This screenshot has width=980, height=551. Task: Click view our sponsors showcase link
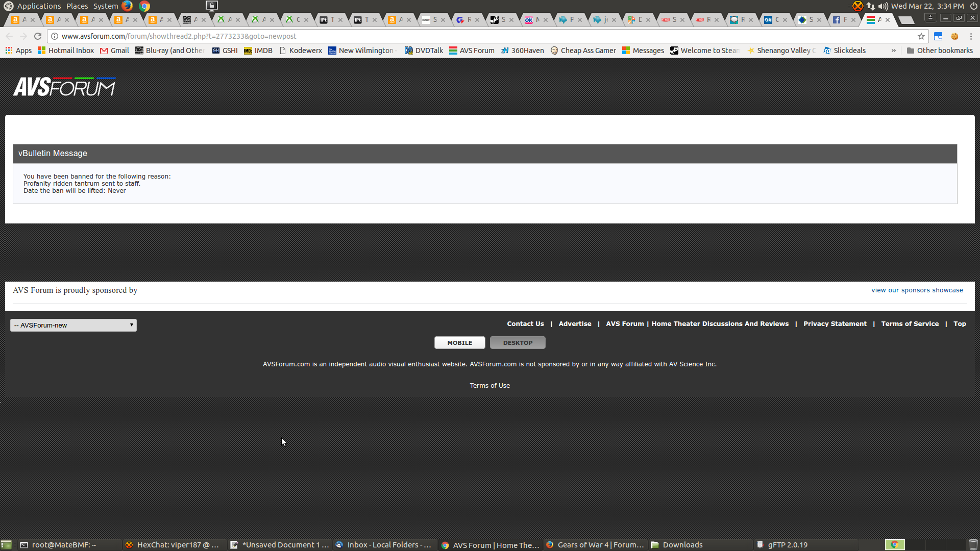[917, 290]
